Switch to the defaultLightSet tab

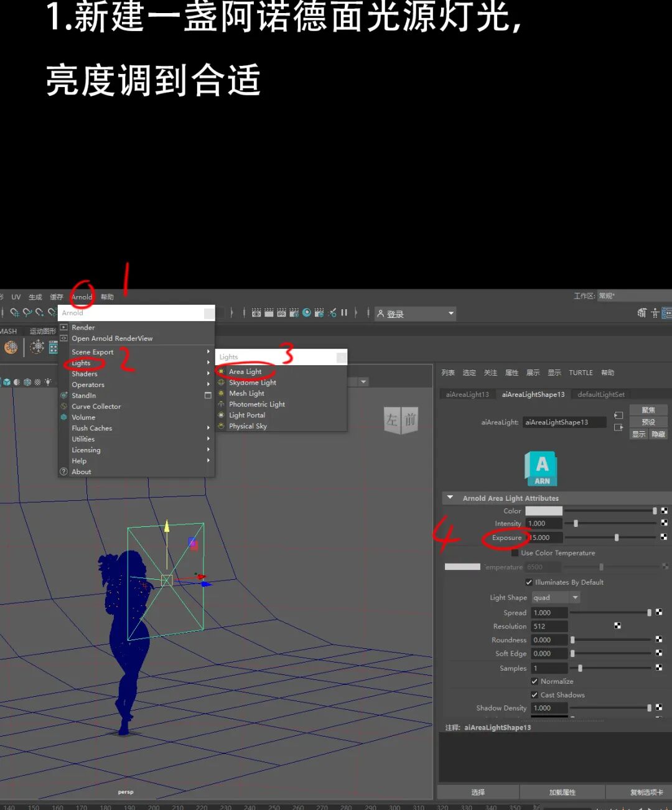[x=601, y=394]
